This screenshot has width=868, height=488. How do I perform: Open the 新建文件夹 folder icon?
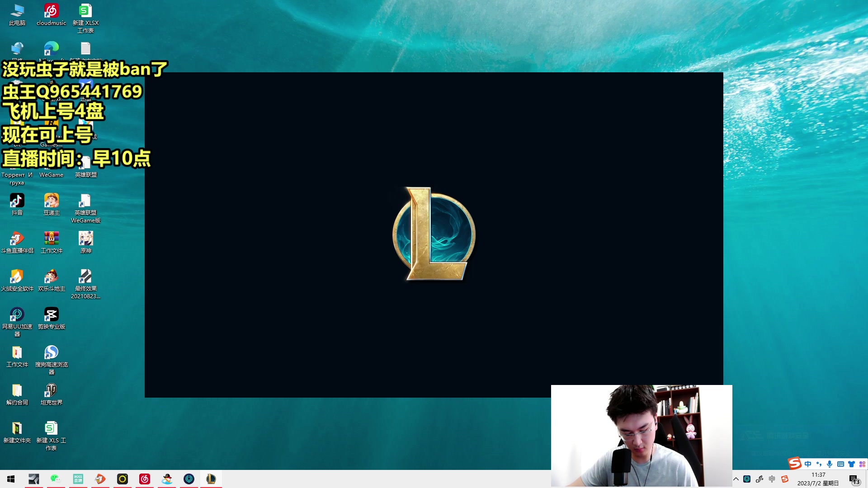pos(17,432)
